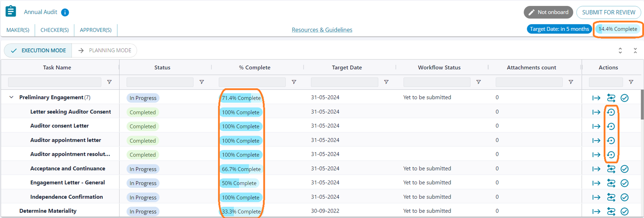This screenshot has height=218, width=644.
Task: Click the table vertical scrollbar
Action: 642,104
